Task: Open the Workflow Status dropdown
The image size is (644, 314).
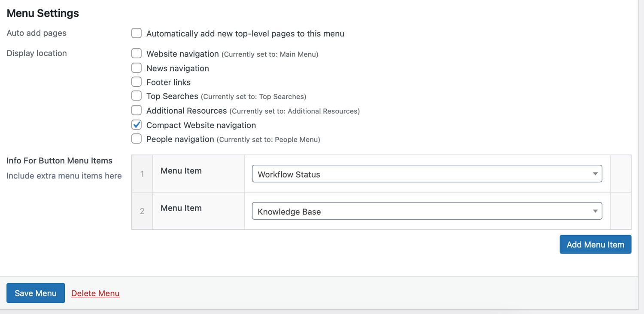Action: 427,174
